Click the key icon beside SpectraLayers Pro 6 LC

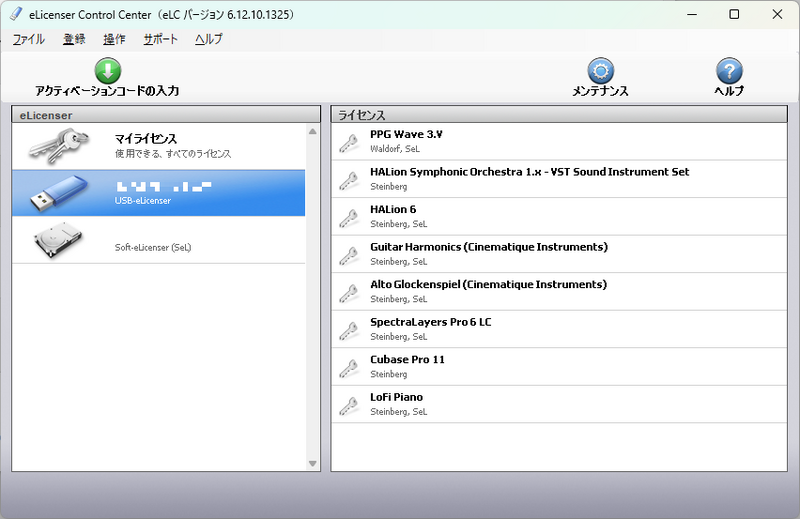[349, 330]
